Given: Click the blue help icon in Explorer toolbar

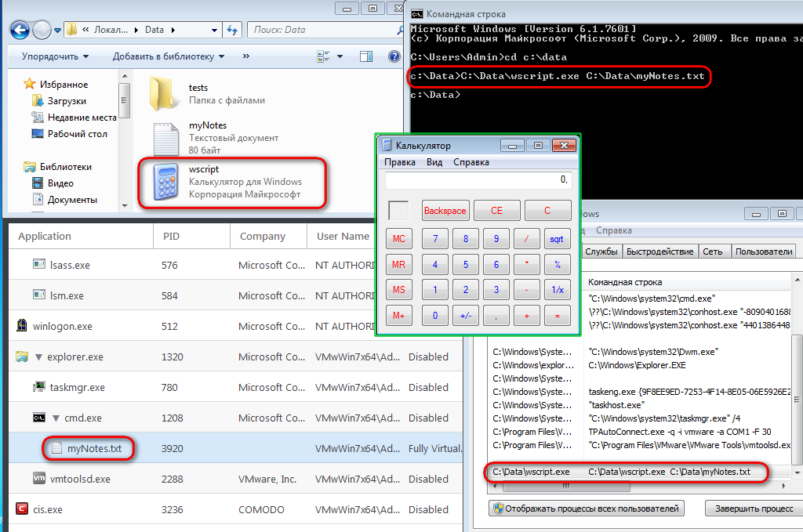Looking at the screenshot, I should click(394, 56).
